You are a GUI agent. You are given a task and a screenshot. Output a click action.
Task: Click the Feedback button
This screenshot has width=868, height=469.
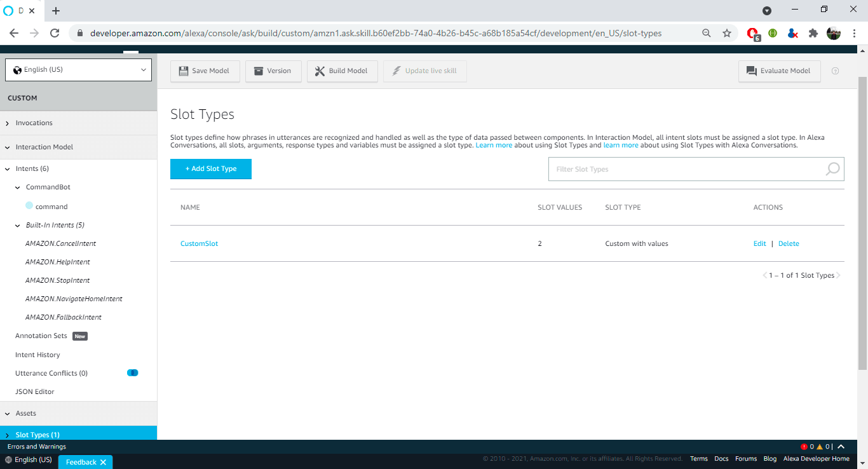[86, 462]
